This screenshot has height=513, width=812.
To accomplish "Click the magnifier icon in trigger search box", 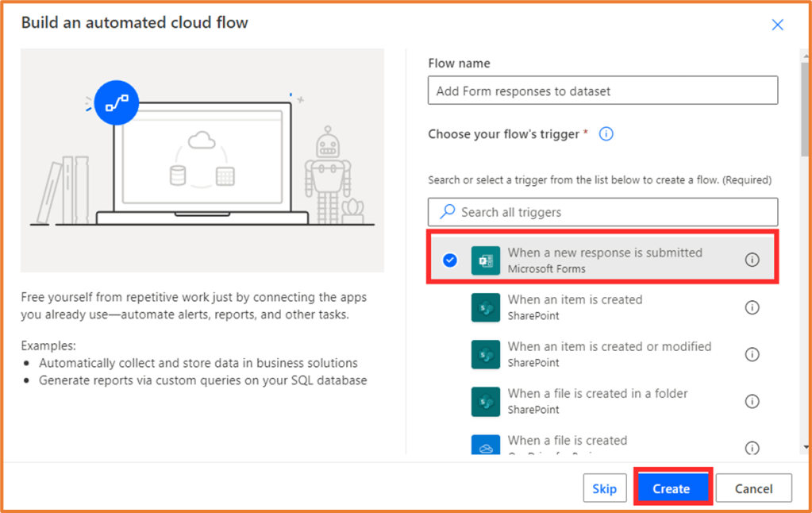I will (448, 212).
